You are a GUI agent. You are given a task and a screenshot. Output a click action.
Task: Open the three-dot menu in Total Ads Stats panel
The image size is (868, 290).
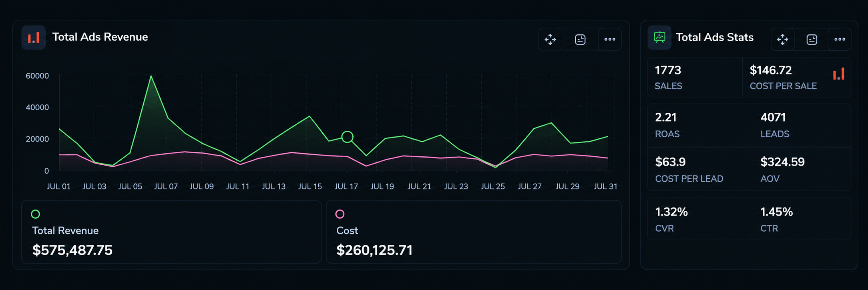(x=840, y=39)
